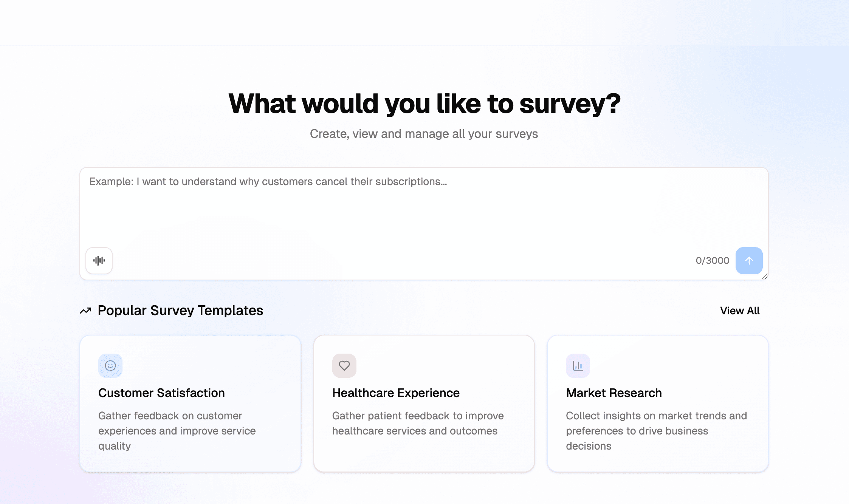Click the text area resize handle
Image resolution: width=849 pixels, height=504 pixels.
764,276
